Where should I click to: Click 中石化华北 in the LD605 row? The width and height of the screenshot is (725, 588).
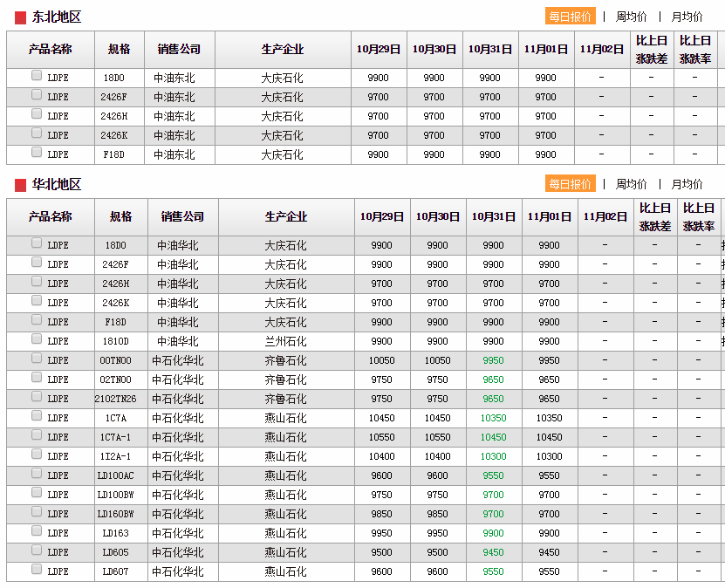point(178,552)
